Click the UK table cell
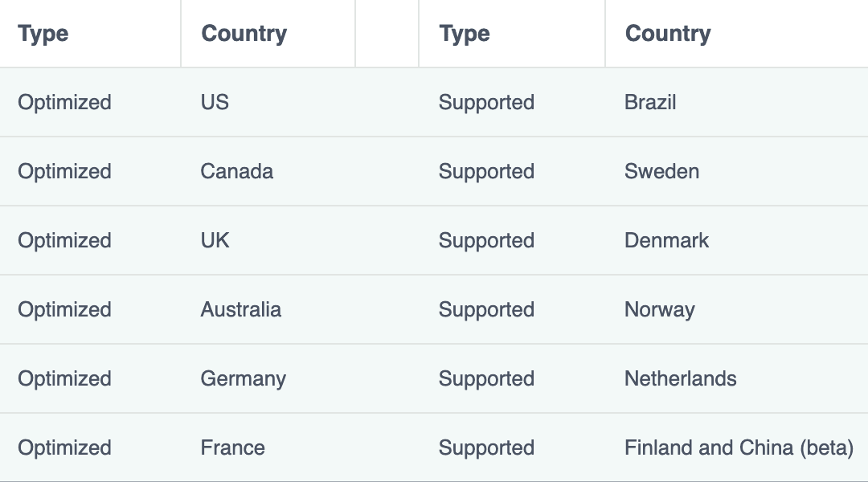Image resolution: width=868 pixels, height=482 pixels. pyautogui.click(x=215, y=241)
